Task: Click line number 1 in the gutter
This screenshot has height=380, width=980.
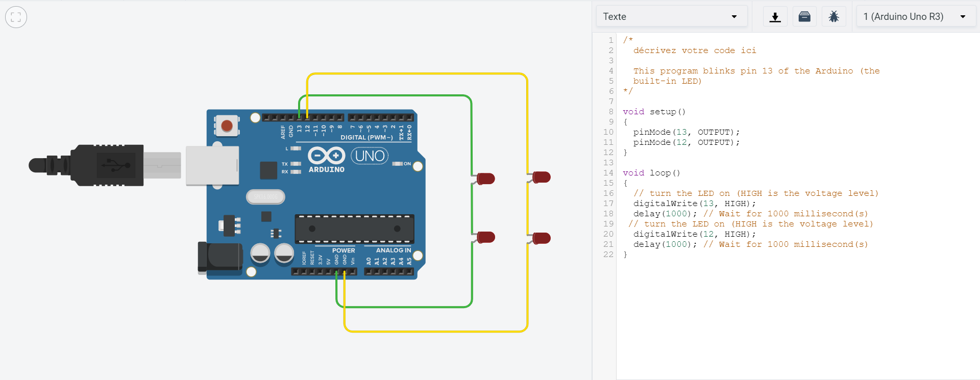Action: pos(610,40)
